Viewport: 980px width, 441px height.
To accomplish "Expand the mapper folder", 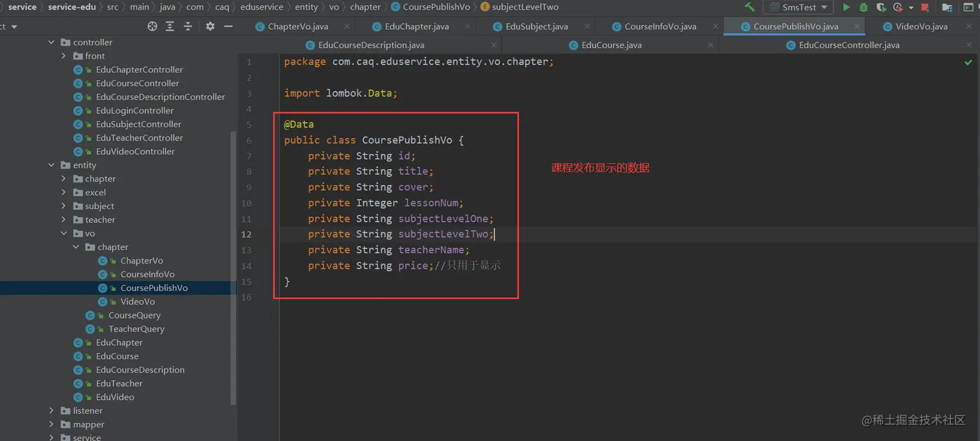I will [x=52, y=424].
